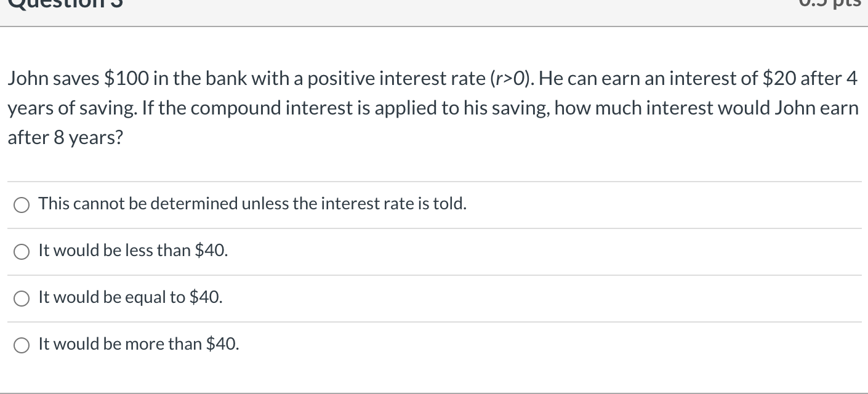Select the radio button for 'It would be more than $40.'

click(x=22, y=345)
